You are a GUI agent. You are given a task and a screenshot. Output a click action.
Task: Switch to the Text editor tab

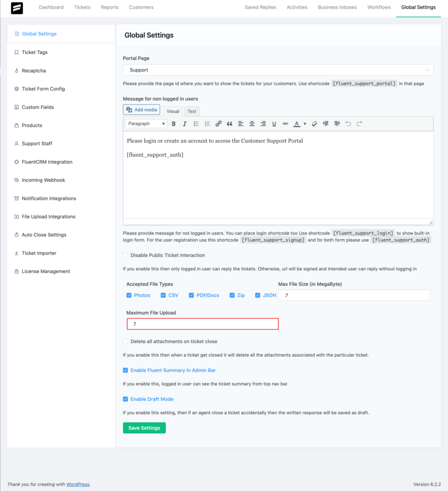191,111
